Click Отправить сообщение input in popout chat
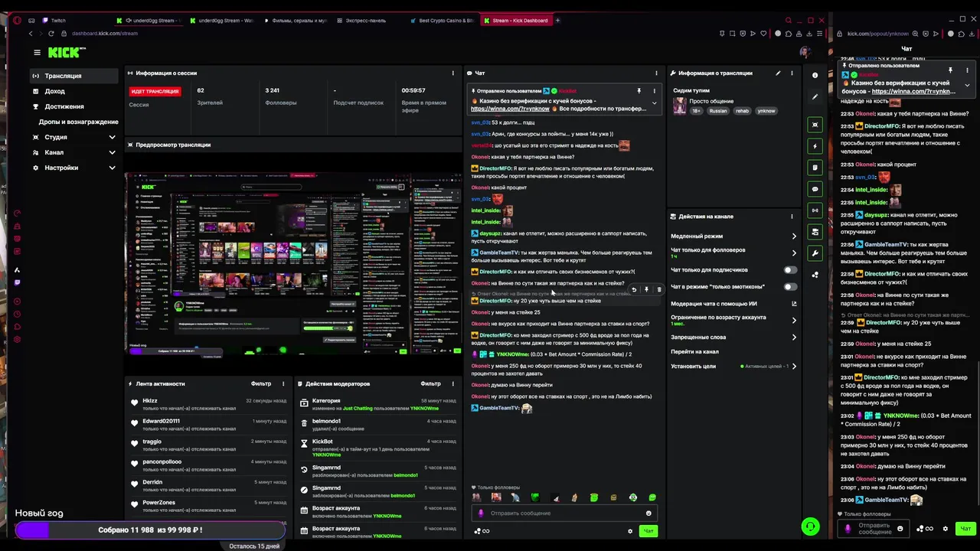This screenshot has height=551, width=980. point(873,529)
